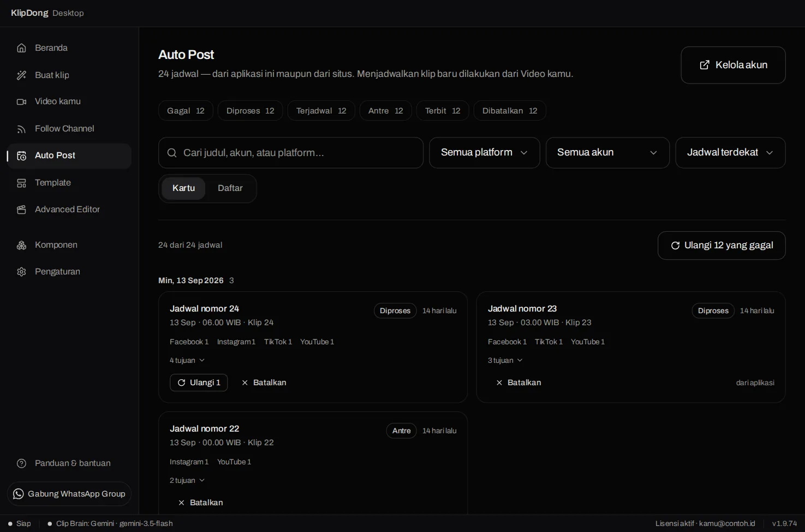Click the search magnifier icon

click(171, 153)
